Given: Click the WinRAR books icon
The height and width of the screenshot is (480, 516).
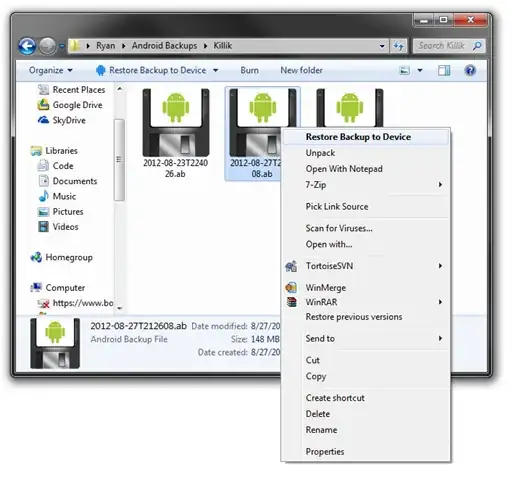Looking at the screenshot, I should click(291, 302).
